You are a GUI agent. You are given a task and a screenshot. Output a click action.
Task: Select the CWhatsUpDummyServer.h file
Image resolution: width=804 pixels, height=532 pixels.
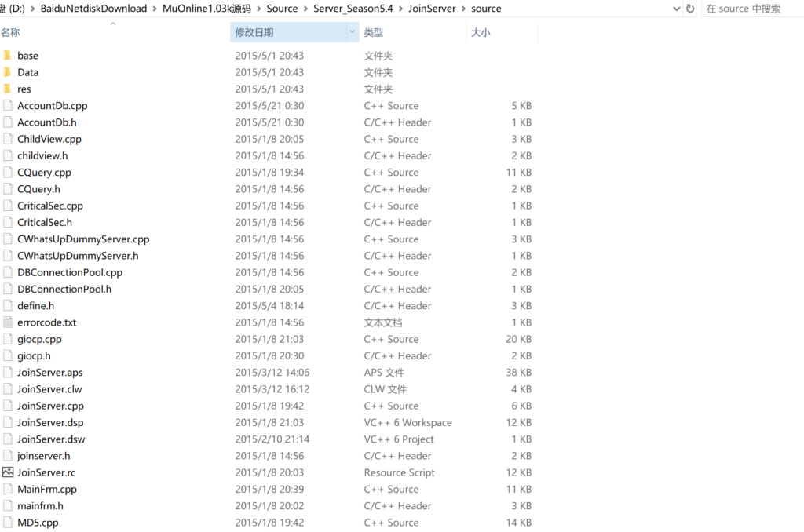coord(78,256)
